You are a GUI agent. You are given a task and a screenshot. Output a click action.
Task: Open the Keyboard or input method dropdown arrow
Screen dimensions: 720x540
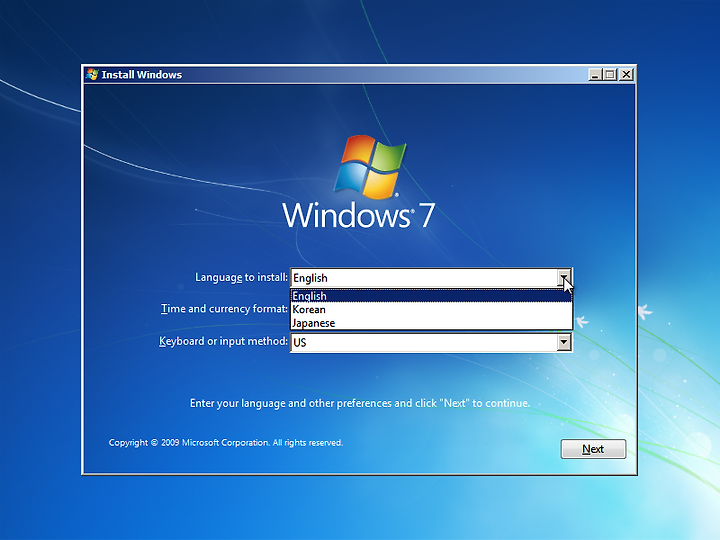tap(564, 342)
